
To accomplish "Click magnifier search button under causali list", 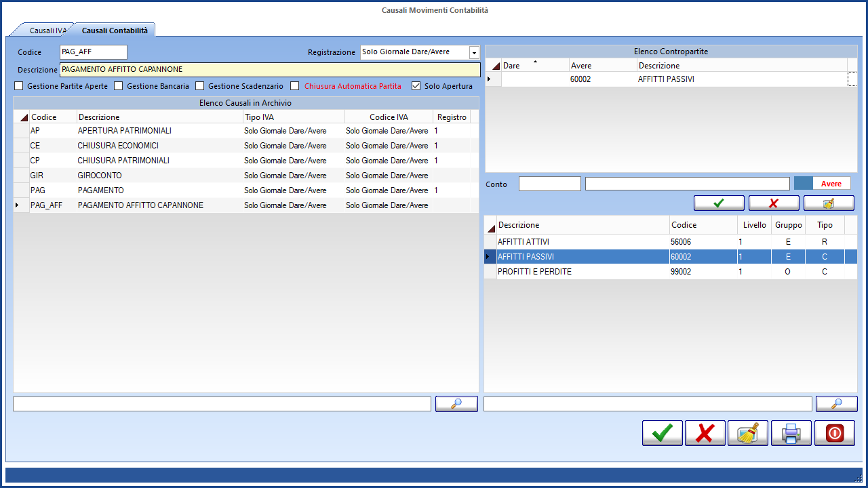I will [456, 404].
